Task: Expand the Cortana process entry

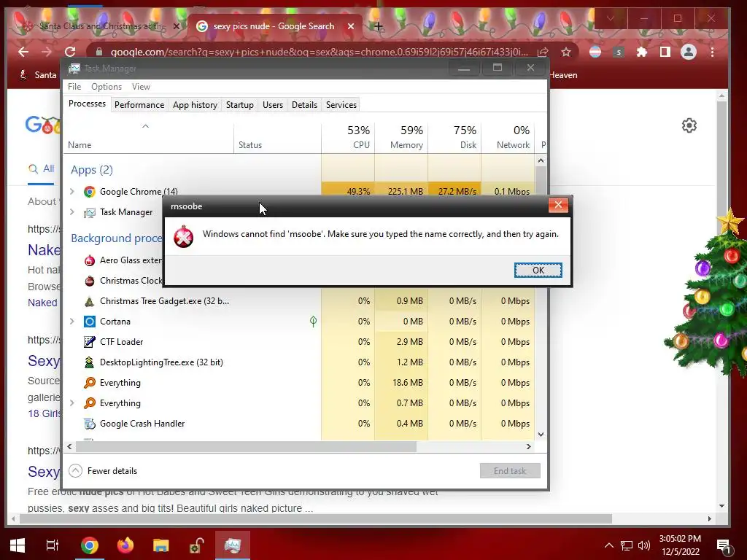Action: click(72, 321)
